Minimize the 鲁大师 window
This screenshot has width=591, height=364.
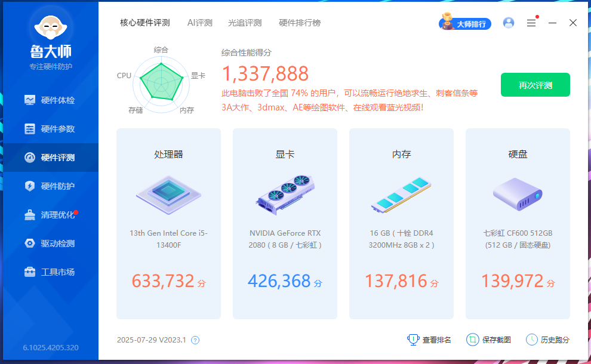coord(553,23)
